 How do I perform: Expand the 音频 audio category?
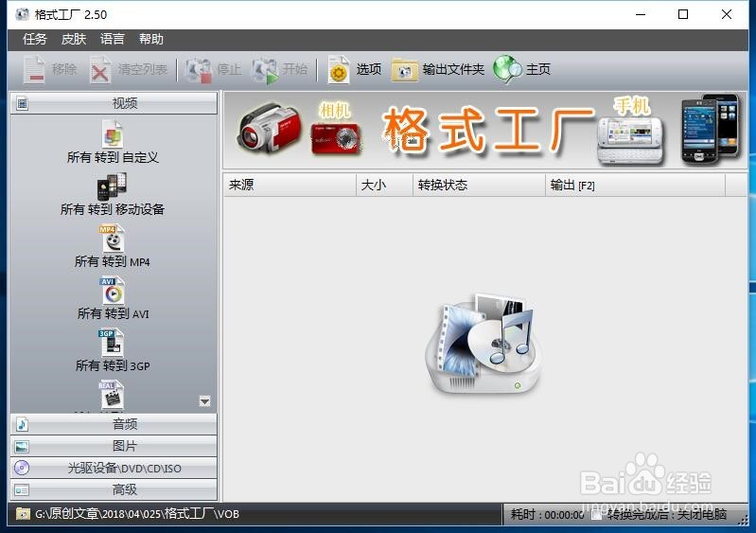tap(114, 424)
